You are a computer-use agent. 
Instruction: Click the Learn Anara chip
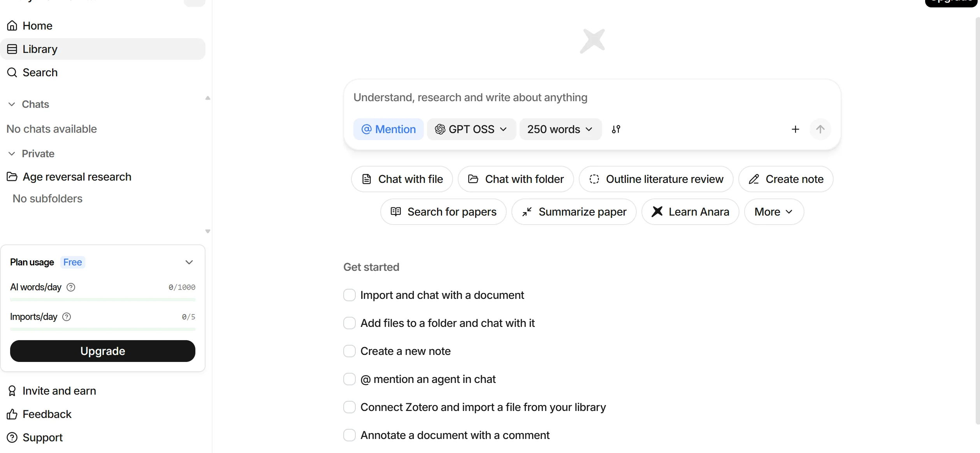pyautogui.click(x=690, y=212)
